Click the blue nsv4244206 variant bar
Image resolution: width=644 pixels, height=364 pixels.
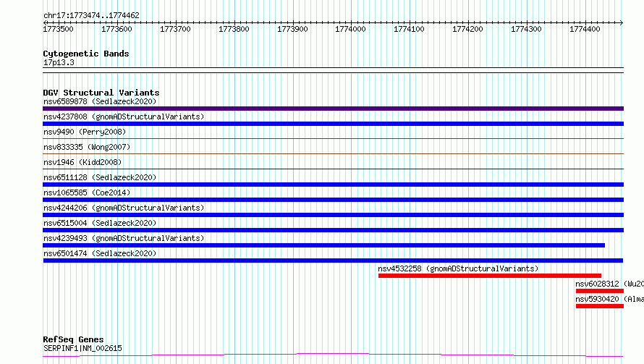pyautogui.click(x=333, y=215)
